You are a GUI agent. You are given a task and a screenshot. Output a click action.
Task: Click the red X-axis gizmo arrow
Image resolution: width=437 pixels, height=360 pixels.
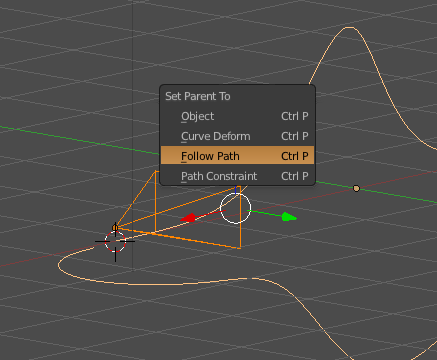[x=188, y=218]
